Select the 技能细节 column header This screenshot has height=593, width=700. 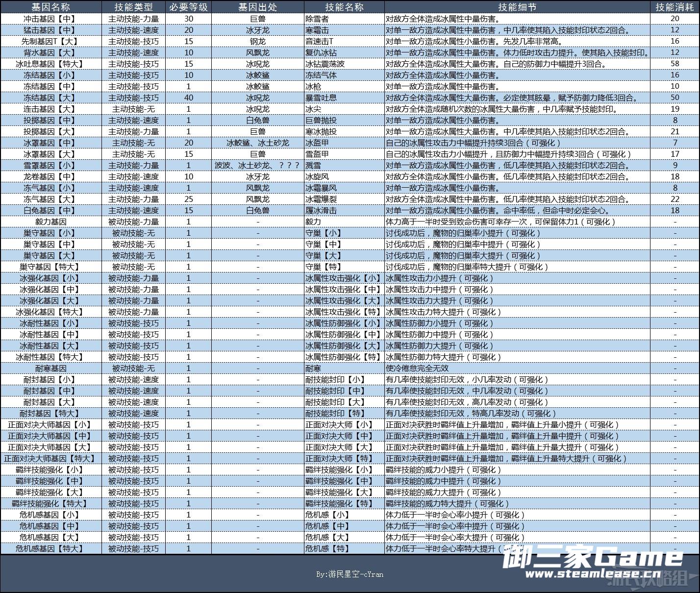pos(517,7)
